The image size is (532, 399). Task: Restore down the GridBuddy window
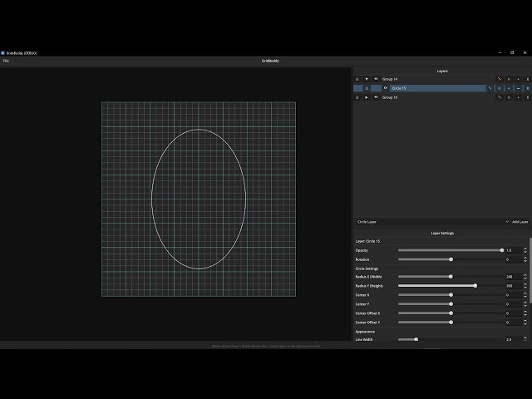tap(512, 53)
